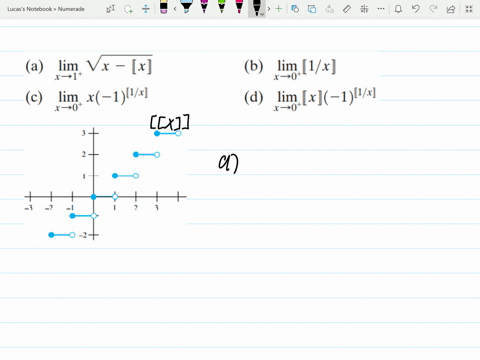
Task: Share this notebook page
Action: pyautogui.click(x=451, y=9)
